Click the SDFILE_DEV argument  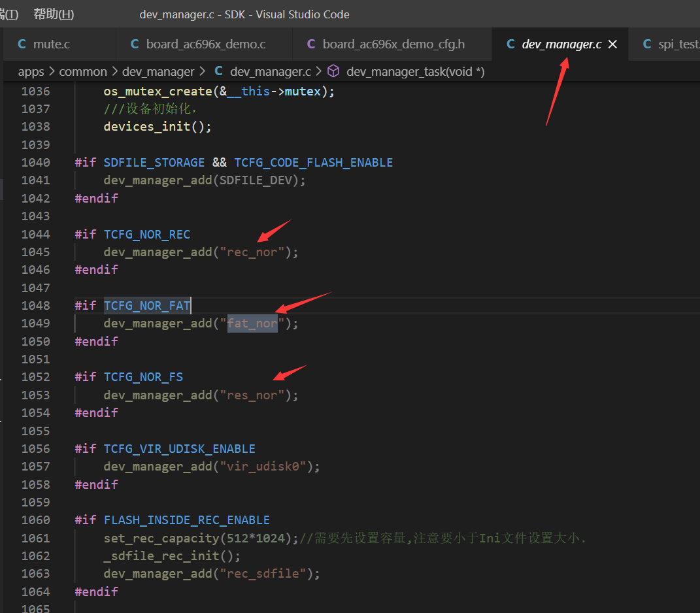coord(256,180)
